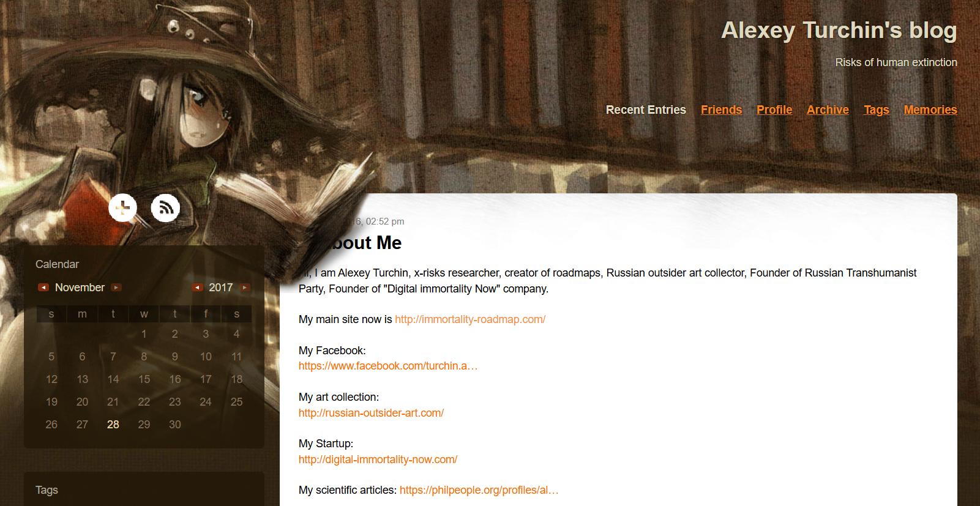The height and width of the screenshot is (506, 980).
Task: Click the About Me post title
Action: coord(365,243)
